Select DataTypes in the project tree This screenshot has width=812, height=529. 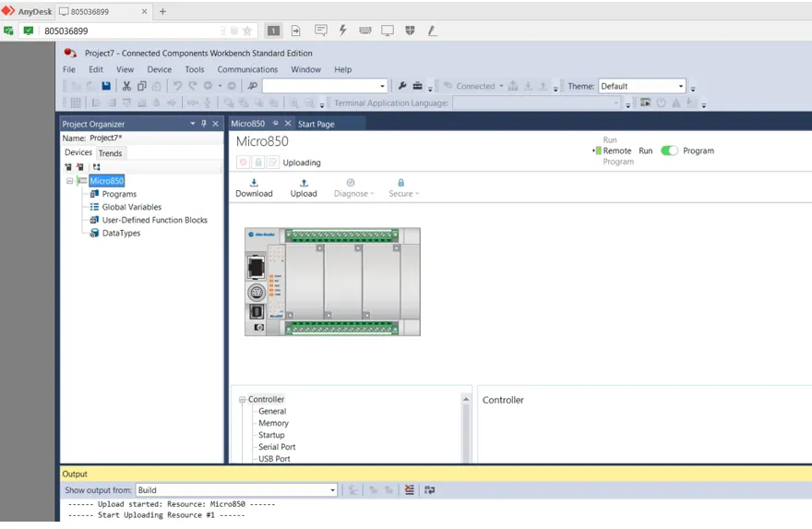click(x=121, y=234)
